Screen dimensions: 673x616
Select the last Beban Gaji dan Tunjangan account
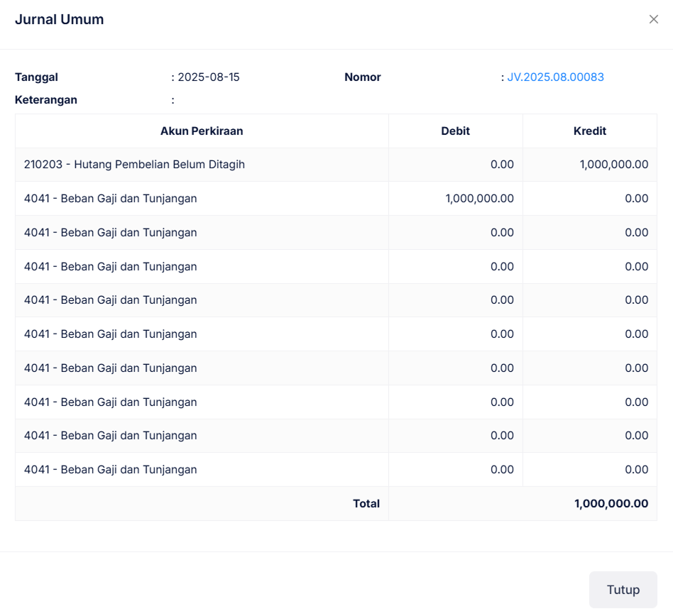click(110, 470)
